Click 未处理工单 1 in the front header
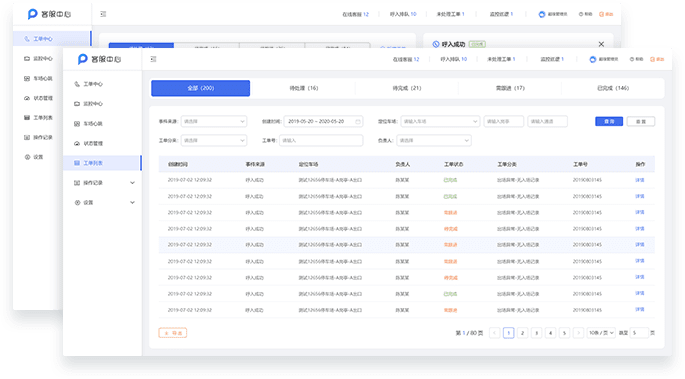Screen dimensions: 685x379 501,59
